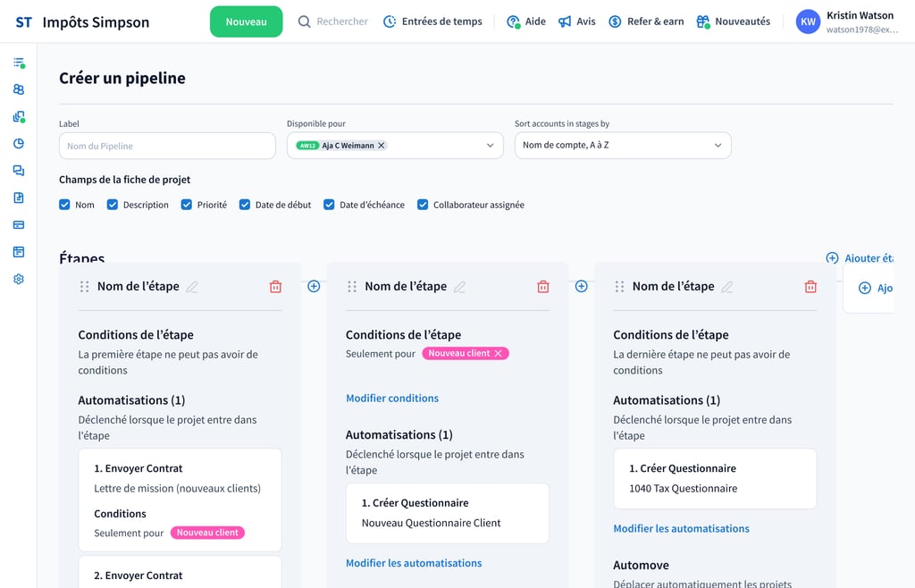Expand the Disponible pour dropdown
915x588 pixels.
[490, 146]
